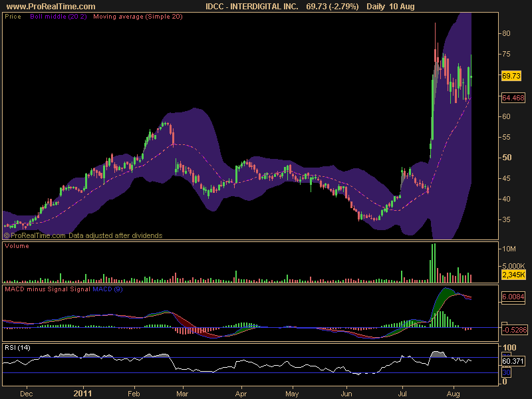Screen dimensions: 532x399
Task: Click the Jun date axis label
Action: [346, 394]
